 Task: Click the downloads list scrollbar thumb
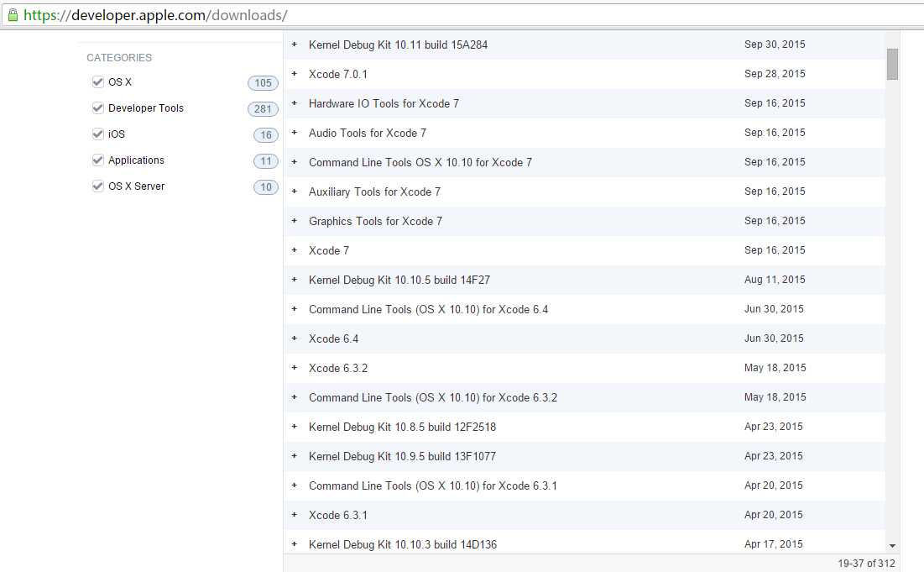892,65
